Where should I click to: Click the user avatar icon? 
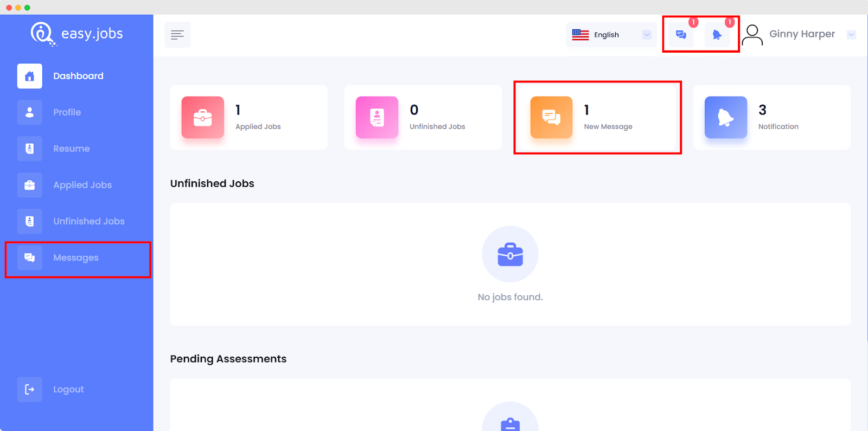752,35
